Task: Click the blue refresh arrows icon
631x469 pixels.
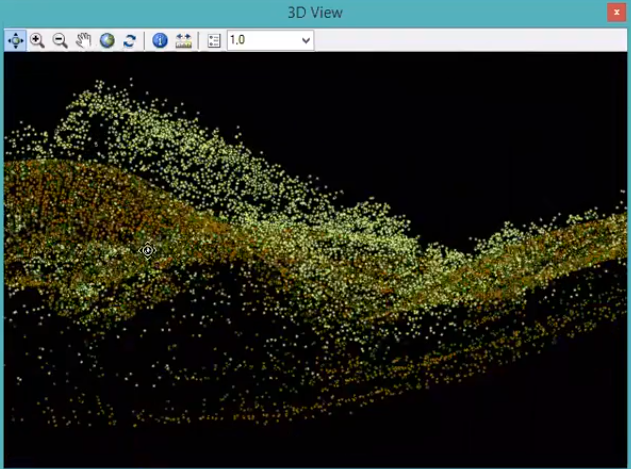Action: coord(130,41)
